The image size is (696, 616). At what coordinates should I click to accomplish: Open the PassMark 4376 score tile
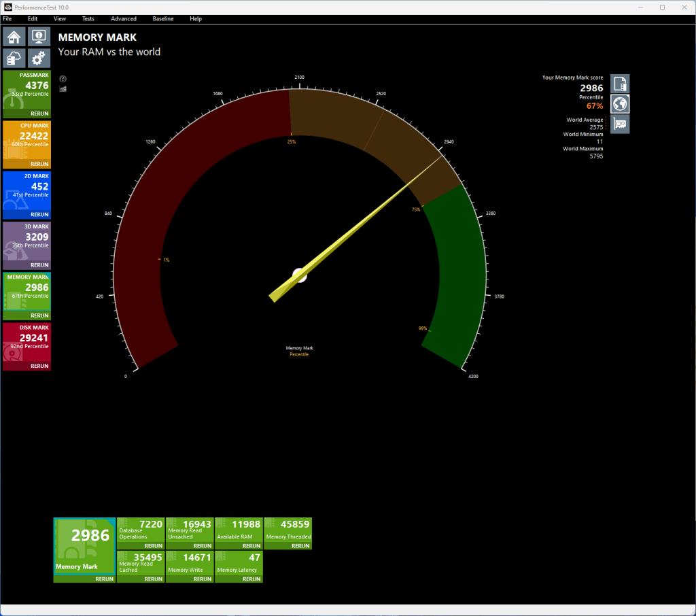27,90
